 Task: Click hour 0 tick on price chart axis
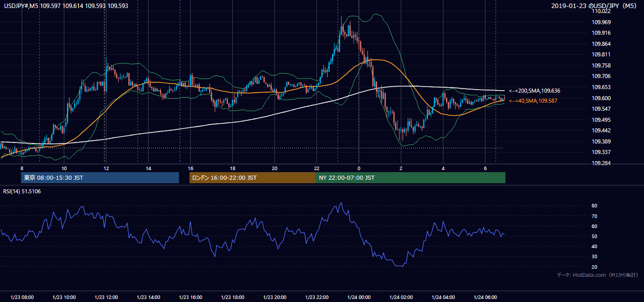359,168
